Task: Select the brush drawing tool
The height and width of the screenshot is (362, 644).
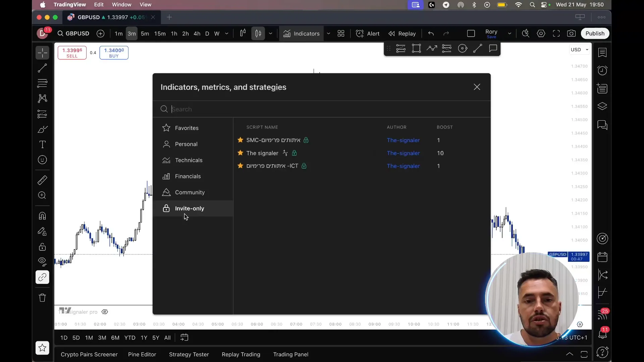Action: pos(42,129)
